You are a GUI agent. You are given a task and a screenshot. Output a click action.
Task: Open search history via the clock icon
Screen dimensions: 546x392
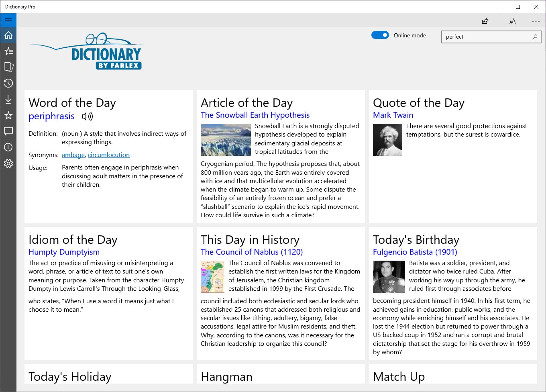coord(8,83)
